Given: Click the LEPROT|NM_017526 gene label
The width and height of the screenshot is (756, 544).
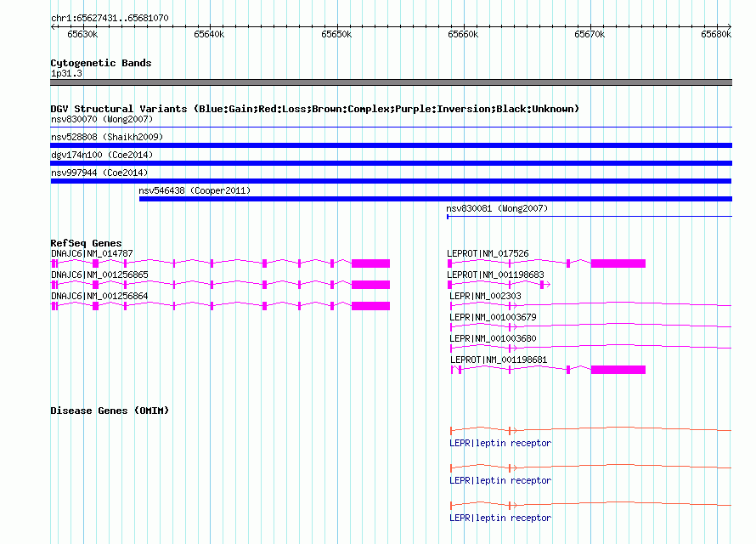Looking at the screenshot, I should (488, 253).
